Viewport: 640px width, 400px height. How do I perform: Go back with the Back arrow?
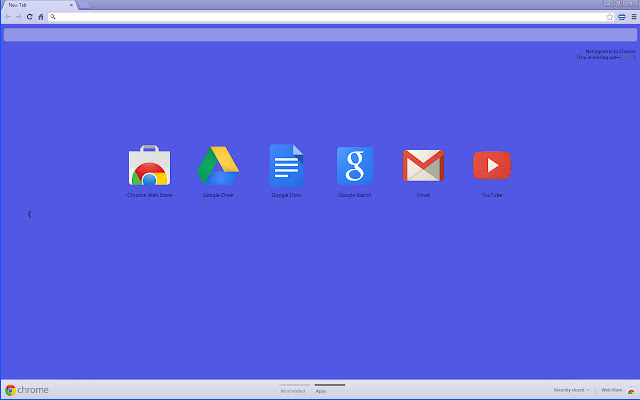pos(8,17)
